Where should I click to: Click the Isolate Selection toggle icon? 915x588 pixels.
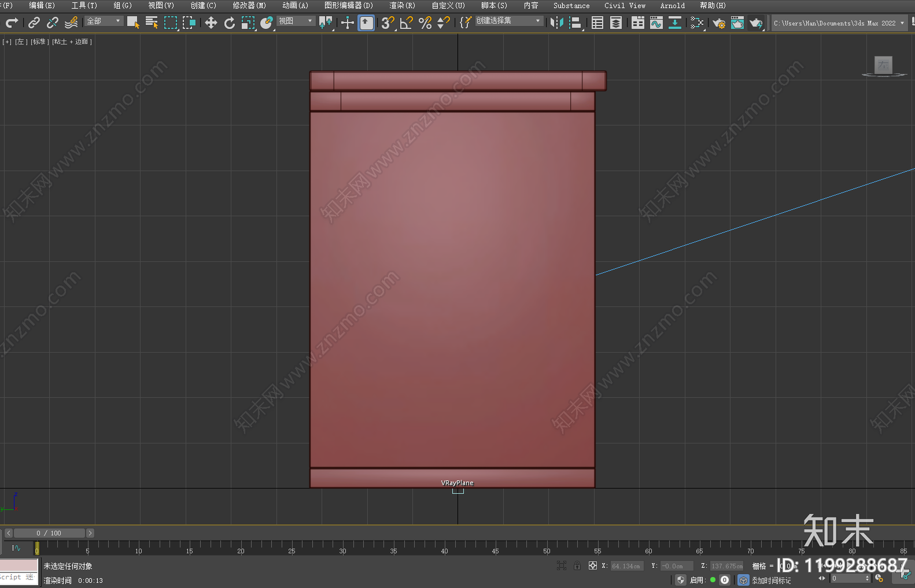pos(561,565)
